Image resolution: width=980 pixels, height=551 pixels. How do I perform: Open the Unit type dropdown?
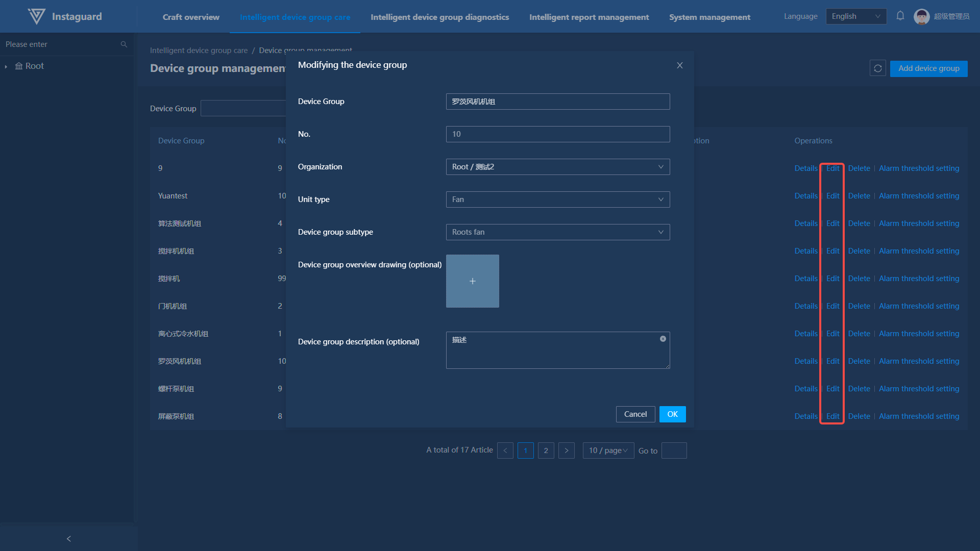click(x=557, y=199)
